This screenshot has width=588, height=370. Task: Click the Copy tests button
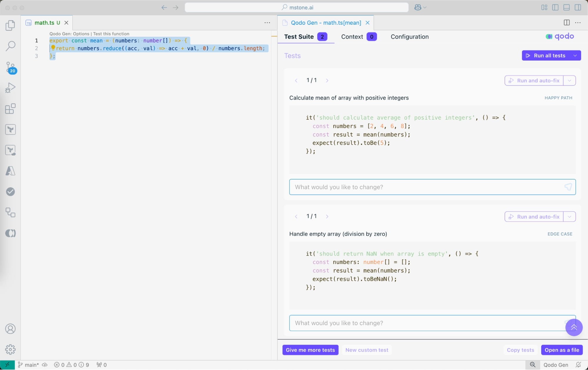(x=520, y=350)
